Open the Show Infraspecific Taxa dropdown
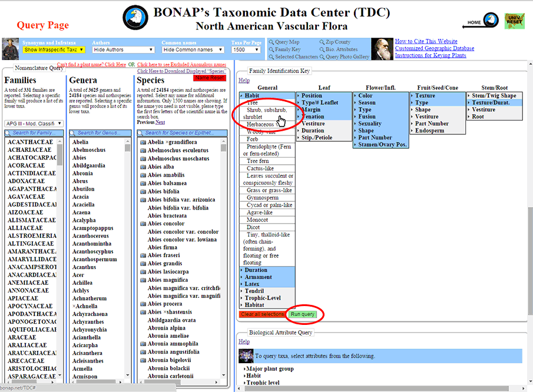This screenshot has width=533, height=392. point(54,49)
